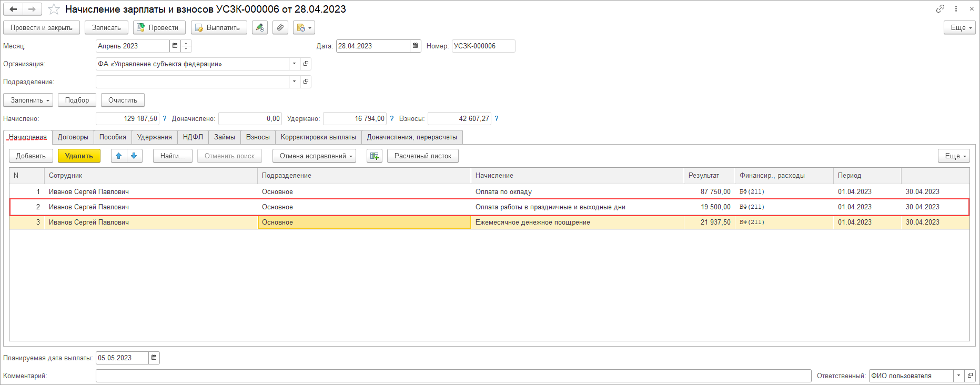Open the top Еще menu
Screen dimensions: 980x385
[x=959, y=27]
